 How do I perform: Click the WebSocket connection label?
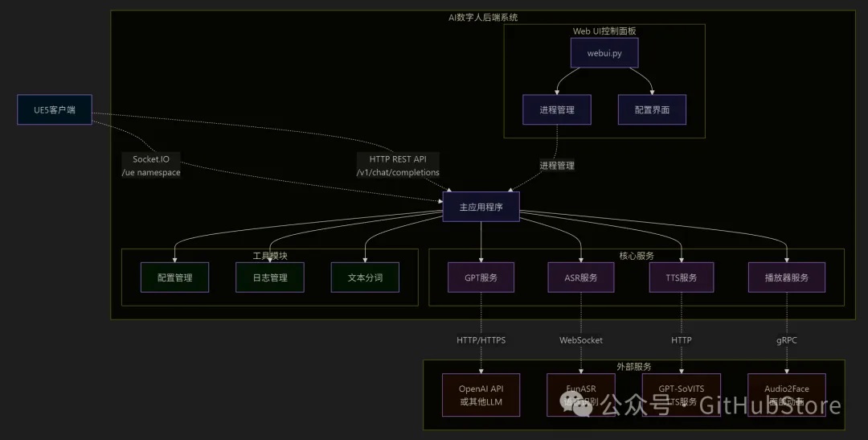pyautogui.click(x=581, y=340)
